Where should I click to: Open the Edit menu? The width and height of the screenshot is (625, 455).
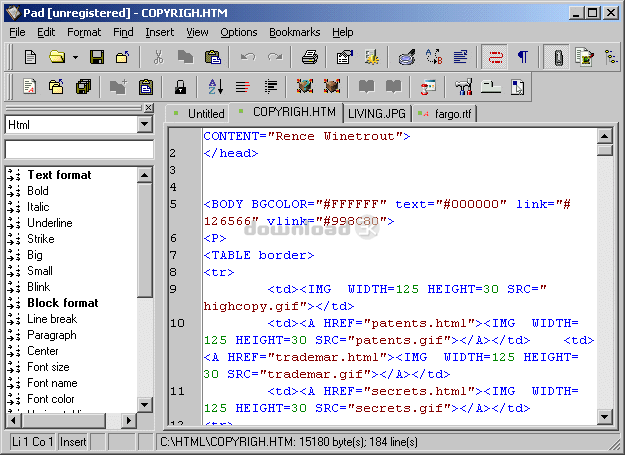(46, 32)
